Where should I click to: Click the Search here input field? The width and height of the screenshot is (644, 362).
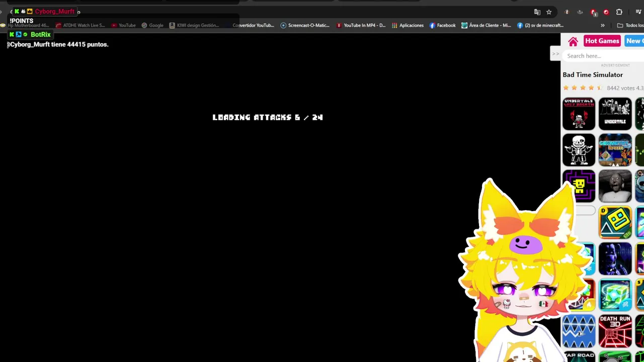[x=603, y=56]
